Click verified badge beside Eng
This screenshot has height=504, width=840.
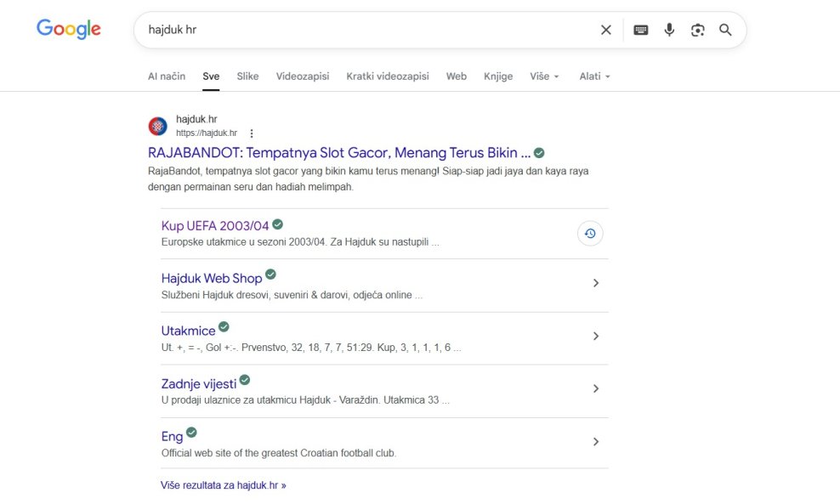tap(191, 433)
